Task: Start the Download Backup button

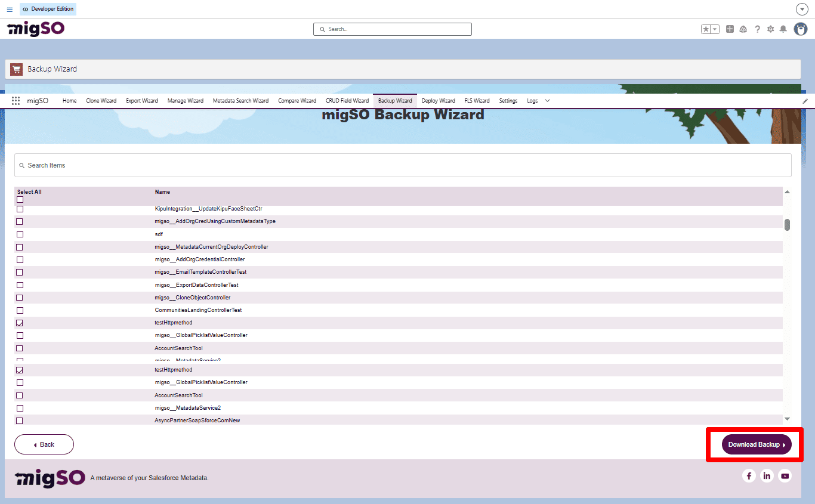Action: pyautogui.click(x=757, y=444)
